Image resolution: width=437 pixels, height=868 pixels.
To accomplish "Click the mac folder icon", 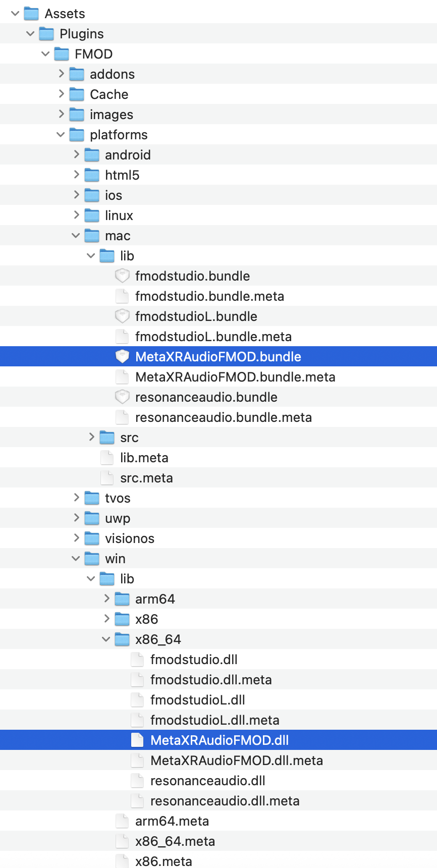I will [92, 235].
